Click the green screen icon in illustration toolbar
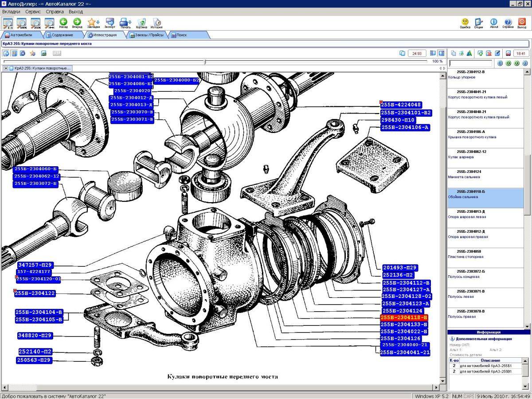Viewport: 532px width, 399px height. pos(44,53)
